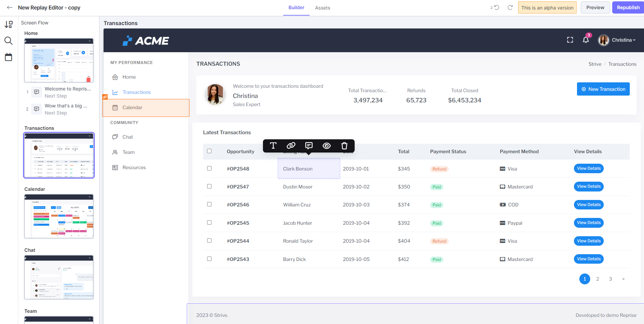This screenshot has height=324, width=644.
Task: Click the Mastercard icon in row #OP2543
Action: coord(503,259)
